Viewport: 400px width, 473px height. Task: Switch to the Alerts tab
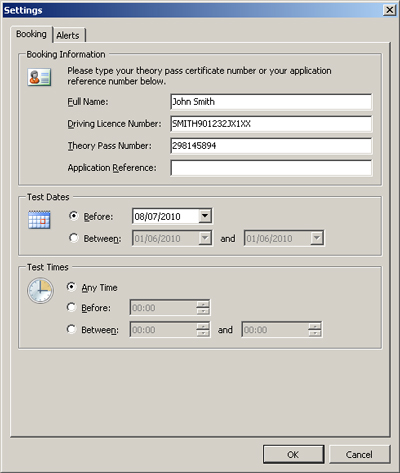[68, 35]
